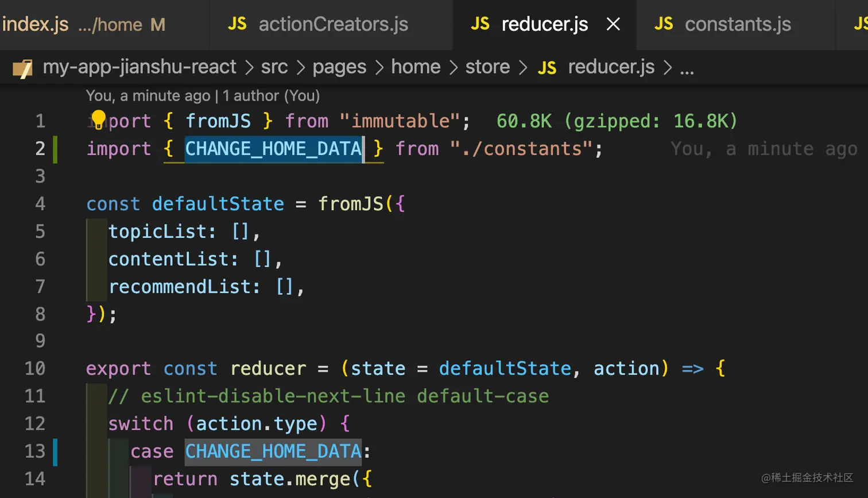Switch to the constants.js tab
Viewport: 868px width, 498px height.
pyautogui.click(x=735, y=24)
